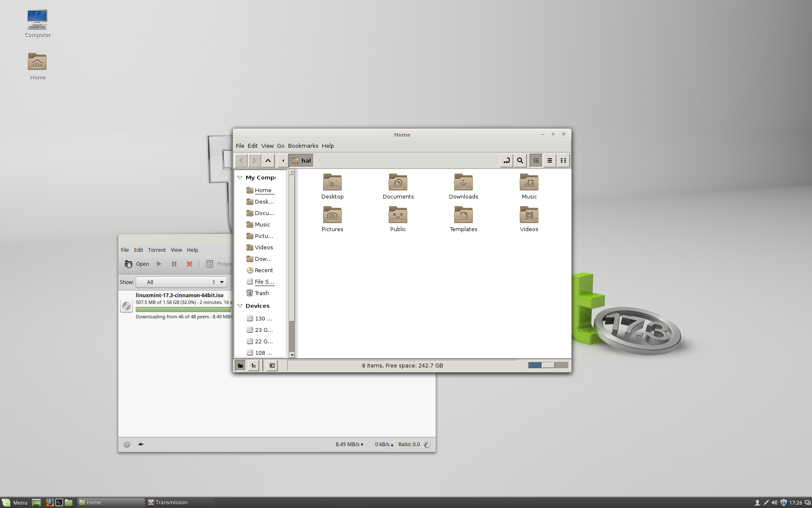Select Videos in the sidebar

point(260,248)
